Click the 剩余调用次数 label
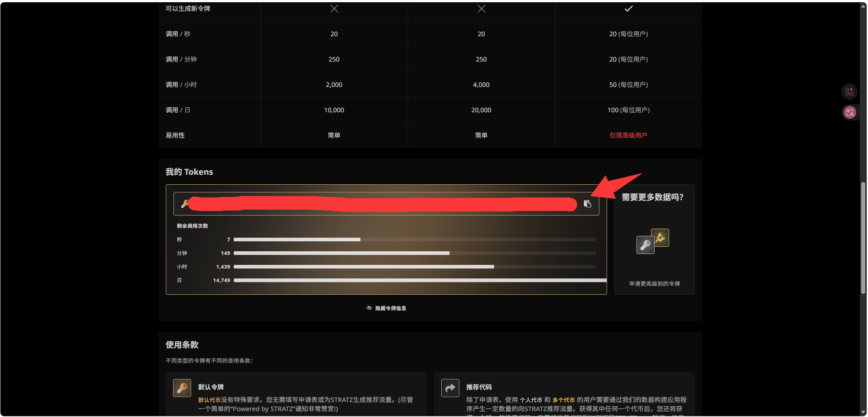The height and width of the screenshot is (417, 868). [x=193, y=226]
